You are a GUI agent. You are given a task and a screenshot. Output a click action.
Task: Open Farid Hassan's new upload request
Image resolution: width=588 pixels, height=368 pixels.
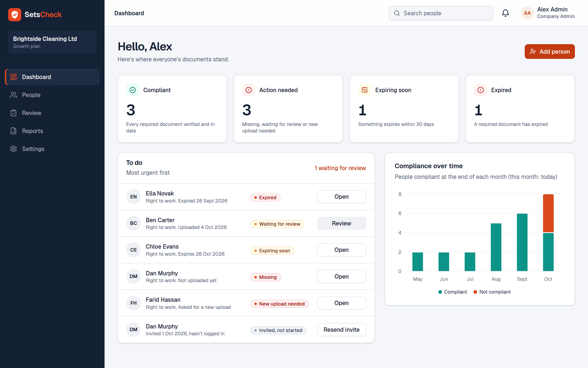pyautogui.click(x=342, y=303)
